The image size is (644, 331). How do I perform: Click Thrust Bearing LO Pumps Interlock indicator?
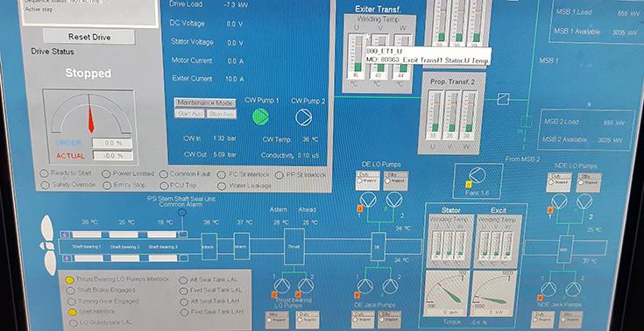click(70, 280)
